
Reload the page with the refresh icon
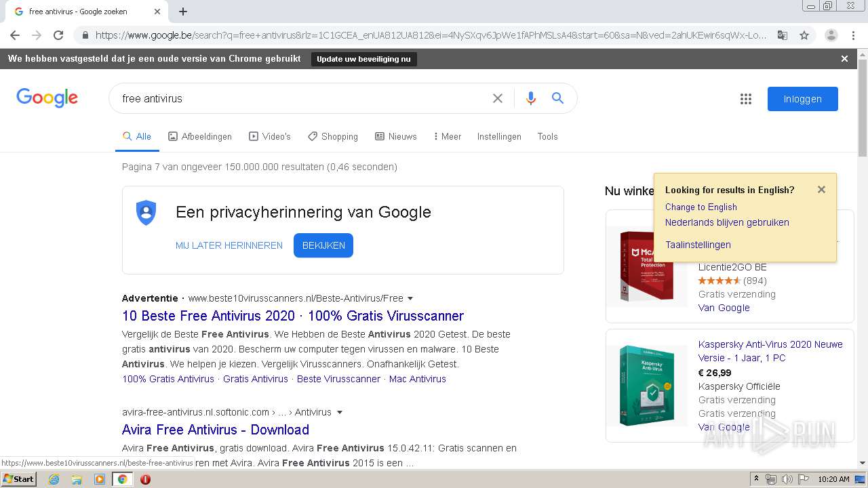pos(58,35)
